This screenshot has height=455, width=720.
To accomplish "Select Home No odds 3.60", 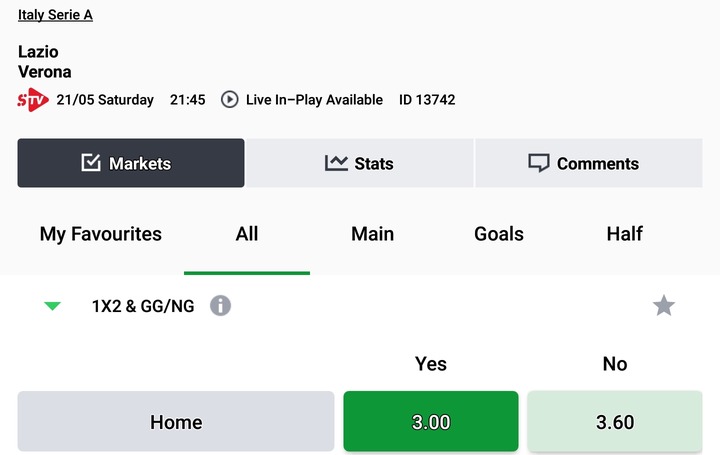I will tap(615, 421).
